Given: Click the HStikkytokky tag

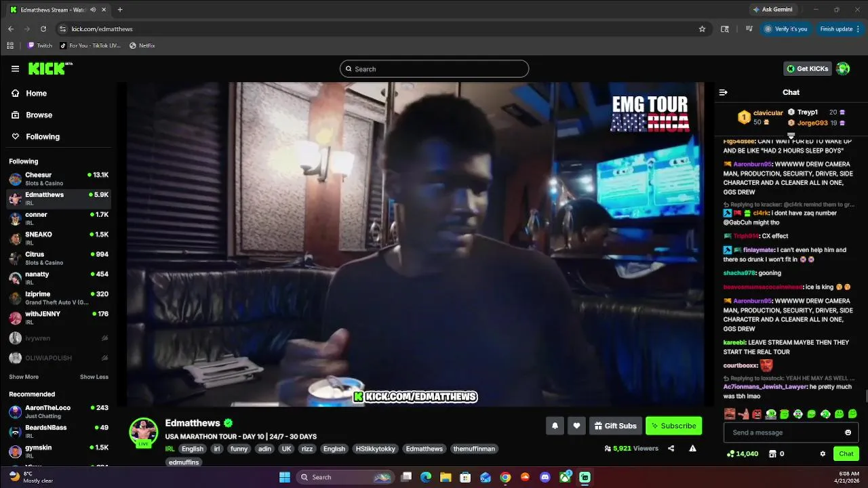Looking at the screenshot, I should [x=375, y=449].
